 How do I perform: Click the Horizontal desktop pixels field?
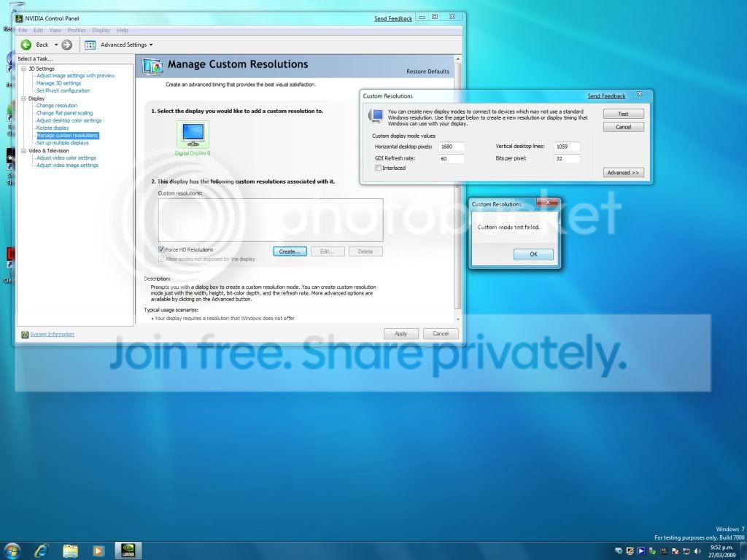click(451, 147)
